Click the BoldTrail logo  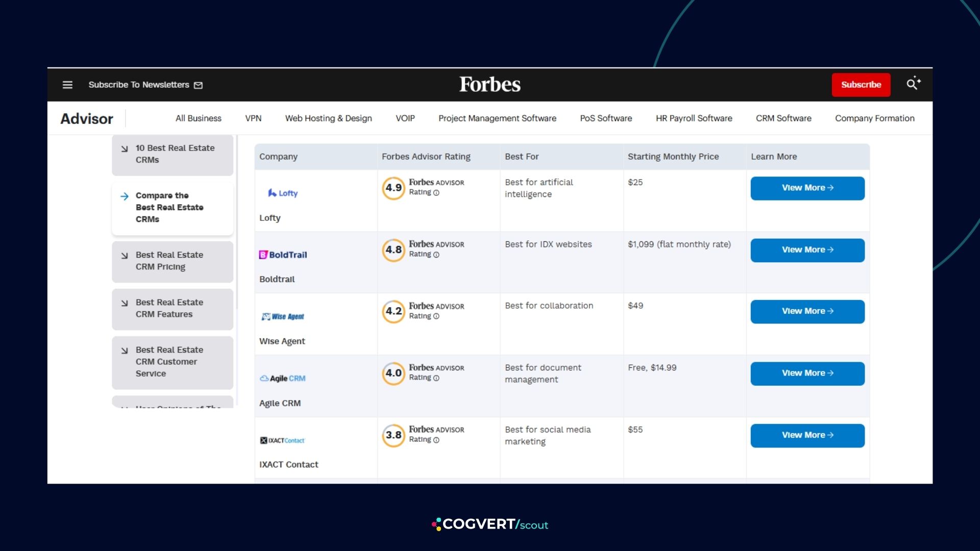pos(283,255)
